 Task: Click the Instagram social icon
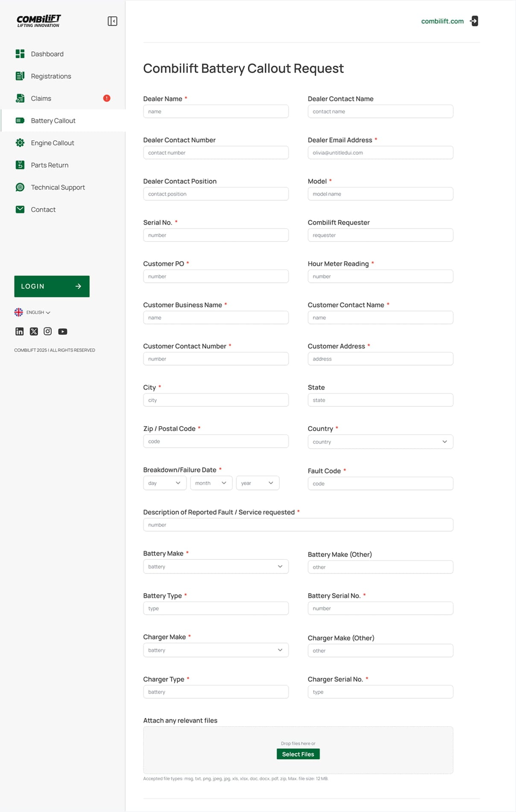coord(48,331)
